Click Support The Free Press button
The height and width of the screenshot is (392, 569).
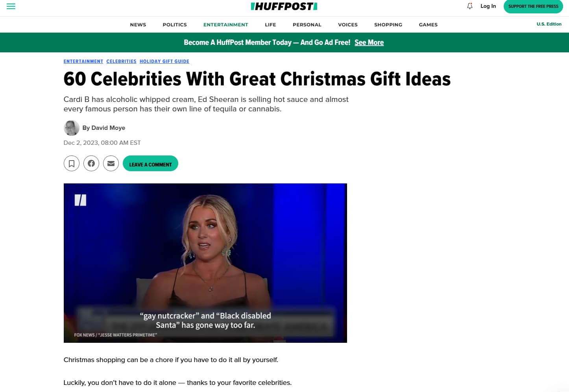tap(533, 6)
